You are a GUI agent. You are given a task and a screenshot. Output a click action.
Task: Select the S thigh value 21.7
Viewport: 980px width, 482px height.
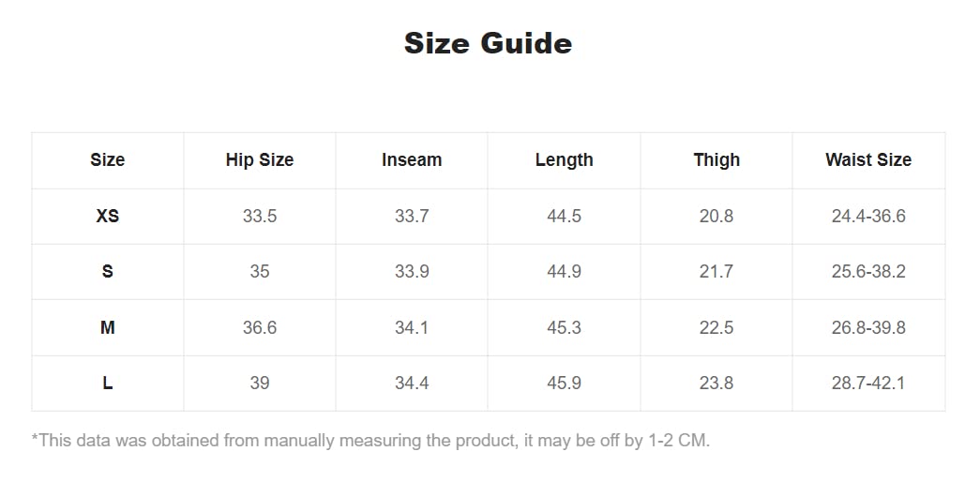tap(716, 272)
